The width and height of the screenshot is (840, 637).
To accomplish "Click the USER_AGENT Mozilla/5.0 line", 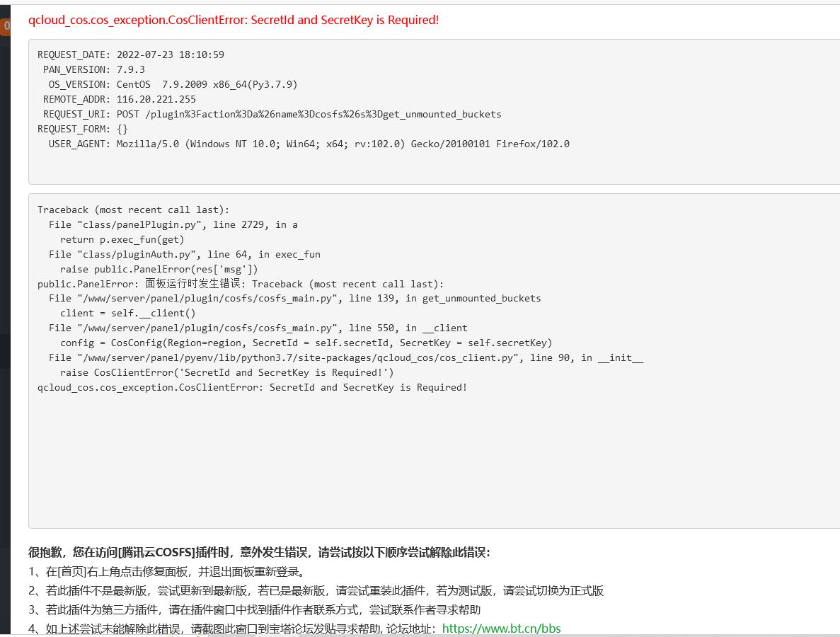I will click(309, 144).
